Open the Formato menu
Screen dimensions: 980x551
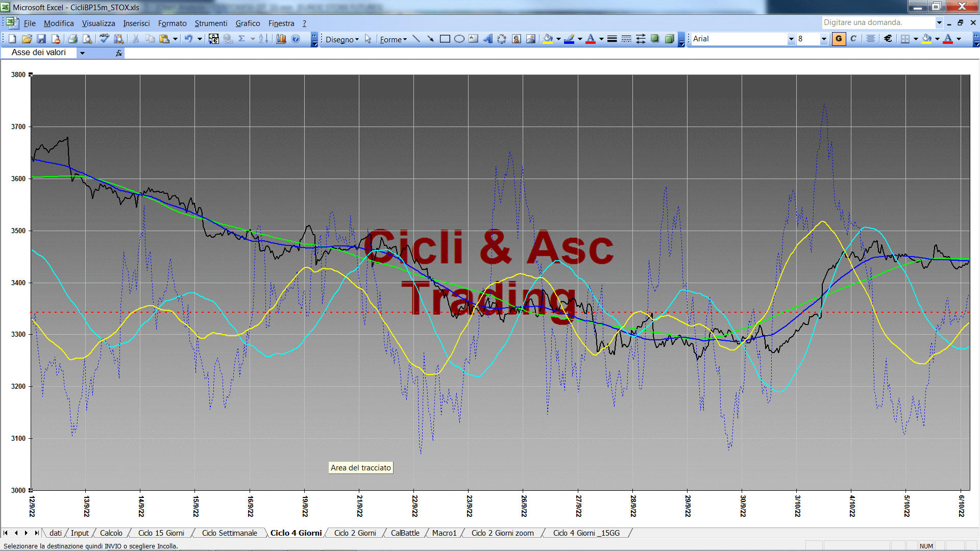[172, 23]
